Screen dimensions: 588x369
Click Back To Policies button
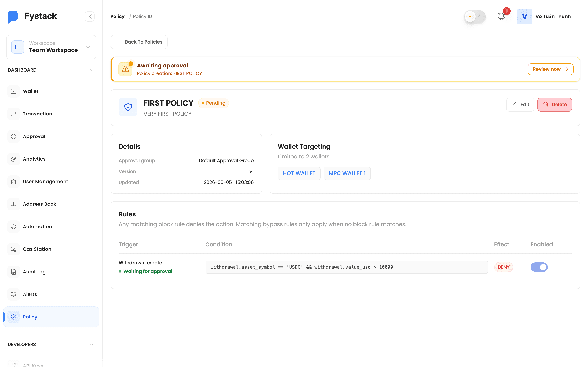click(139, 42)
